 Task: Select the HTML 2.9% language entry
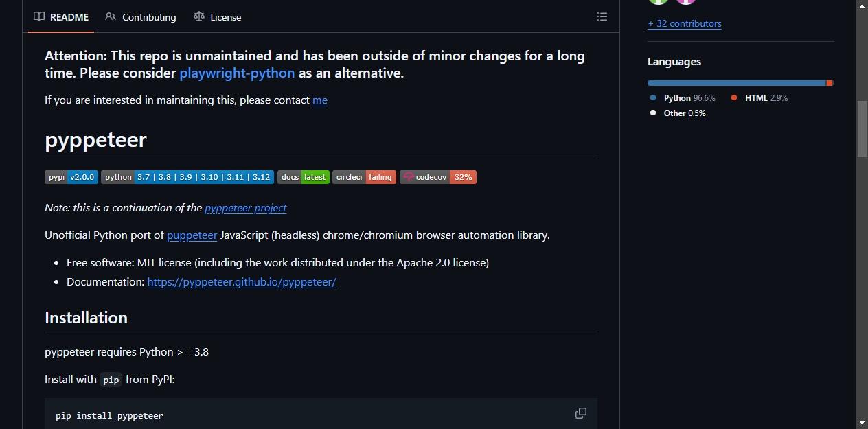(x=759, y=98)
